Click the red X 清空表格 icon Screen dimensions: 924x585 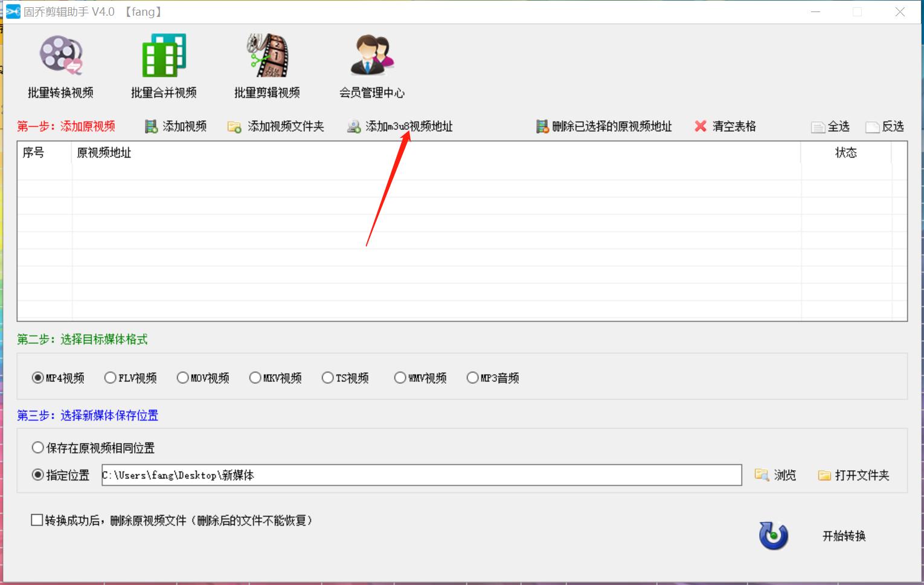[701, 126]
